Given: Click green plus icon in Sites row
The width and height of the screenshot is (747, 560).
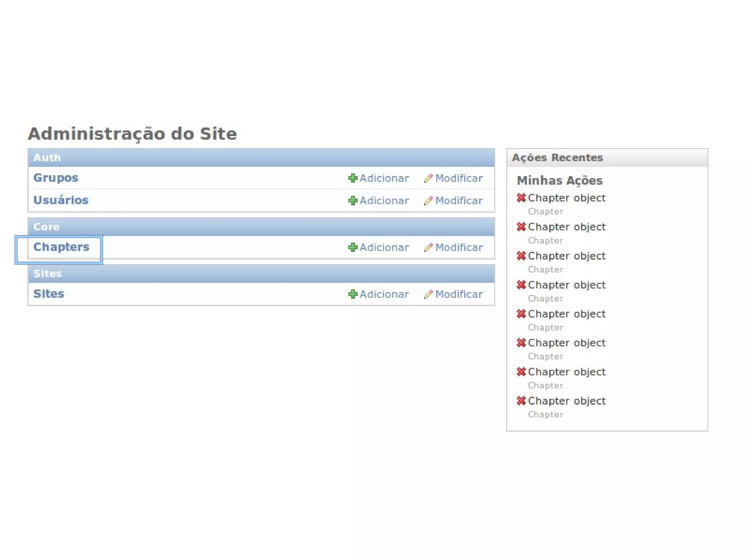Looking at the screenshot, I should tap(352, 294).
